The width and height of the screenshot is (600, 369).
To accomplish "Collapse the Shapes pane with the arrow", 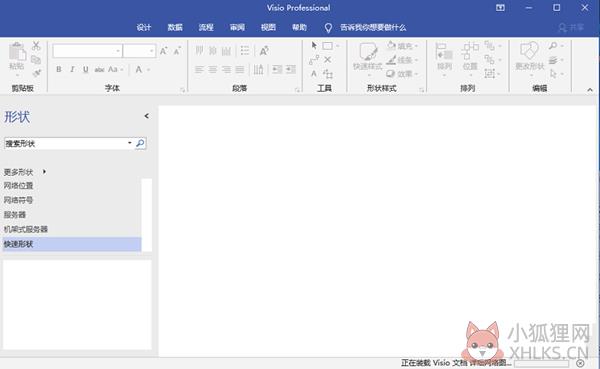I will [147, 116].
